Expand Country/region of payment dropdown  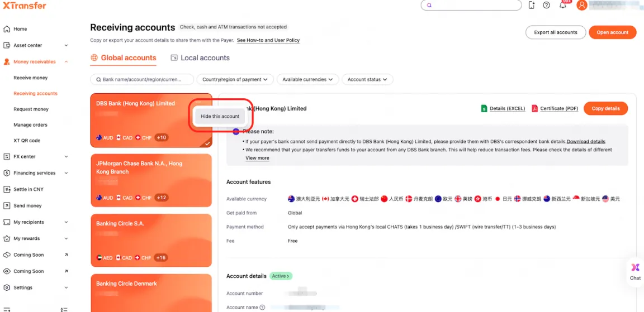(235, 80)
